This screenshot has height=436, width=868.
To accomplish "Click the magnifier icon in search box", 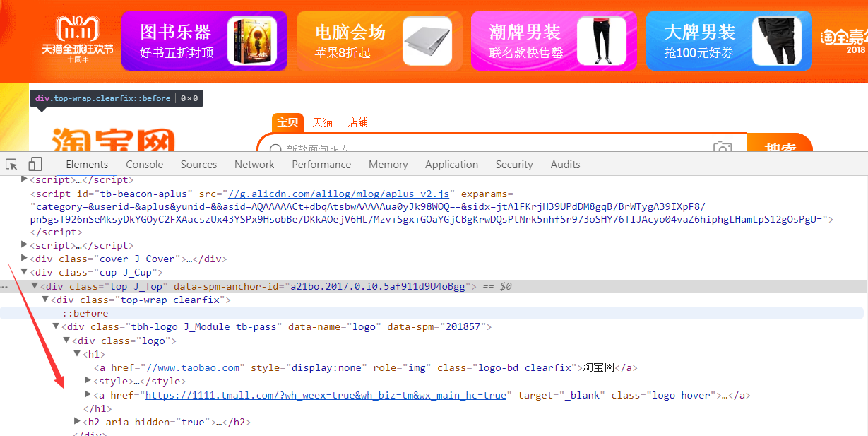I will coord(275,148).
